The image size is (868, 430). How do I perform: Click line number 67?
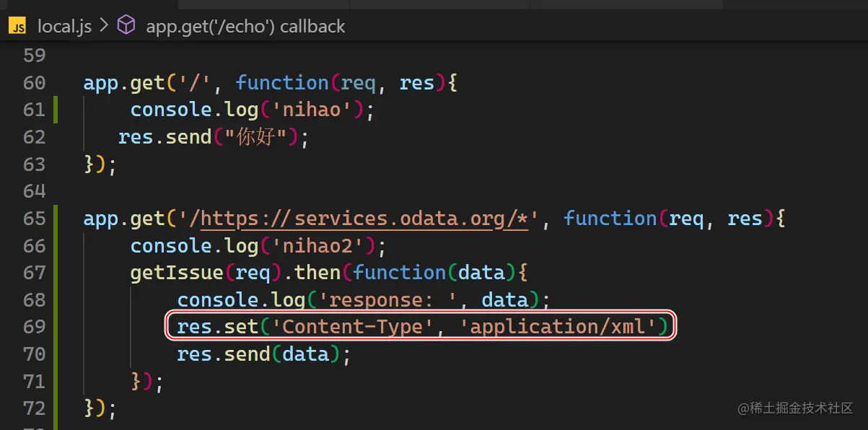click(x=34, y=273)
